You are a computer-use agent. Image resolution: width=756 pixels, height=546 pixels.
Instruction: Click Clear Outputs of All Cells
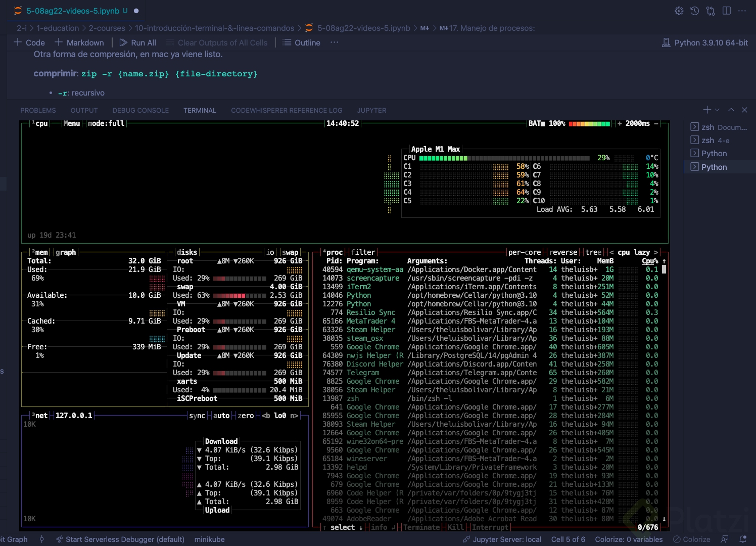tap(217, 42)
